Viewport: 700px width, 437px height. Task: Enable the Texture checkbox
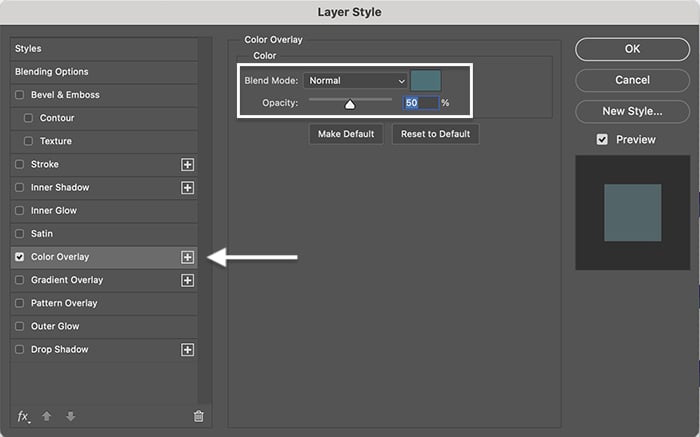click(28, 141)
